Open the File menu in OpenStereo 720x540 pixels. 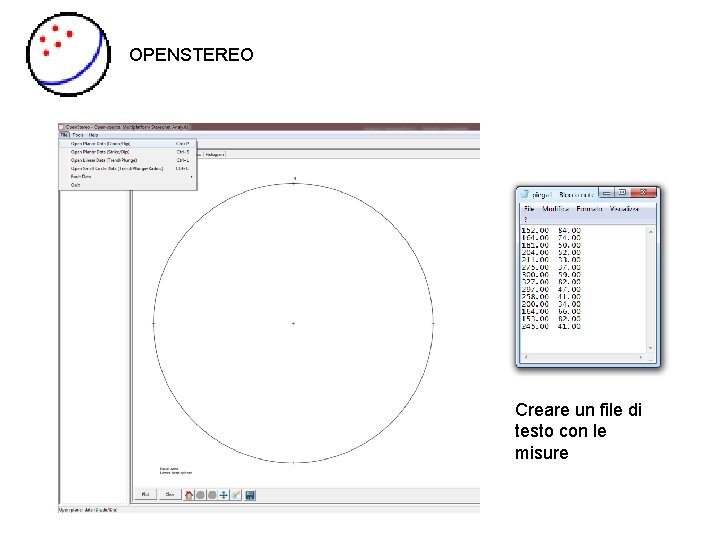pyautogui.click(x=64, y=135)
